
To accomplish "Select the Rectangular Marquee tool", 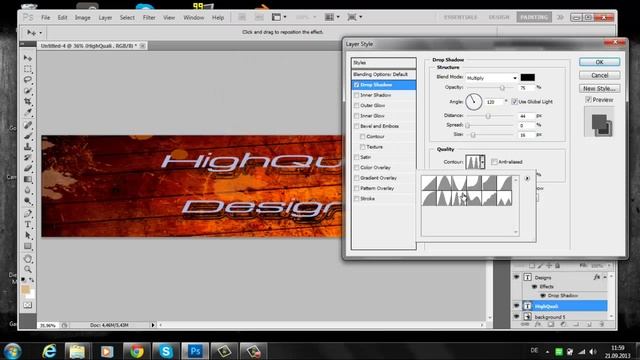I will [x=28, y=69].
